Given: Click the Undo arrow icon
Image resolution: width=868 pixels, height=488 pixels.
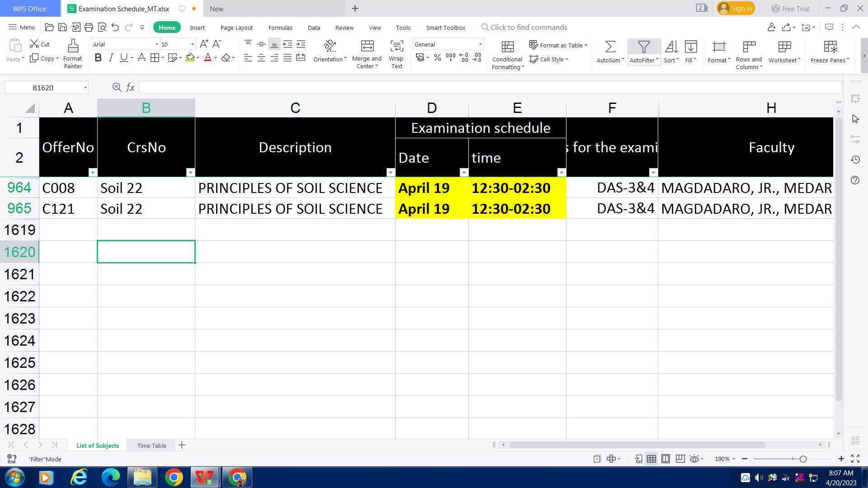Looking at the screenshot, I should tap(115, 28).
